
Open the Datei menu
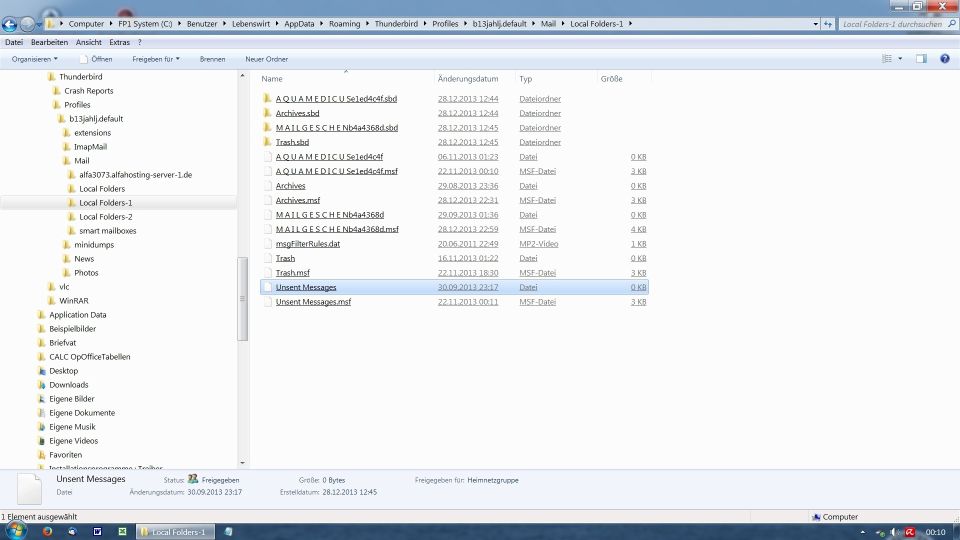[x=13, y=42]
